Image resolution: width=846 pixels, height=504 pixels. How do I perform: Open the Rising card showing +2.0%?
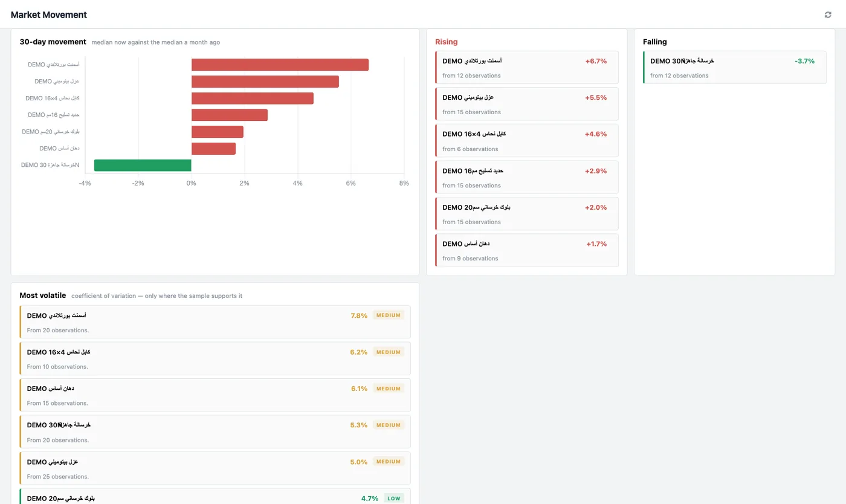click(x=526, y=213)
